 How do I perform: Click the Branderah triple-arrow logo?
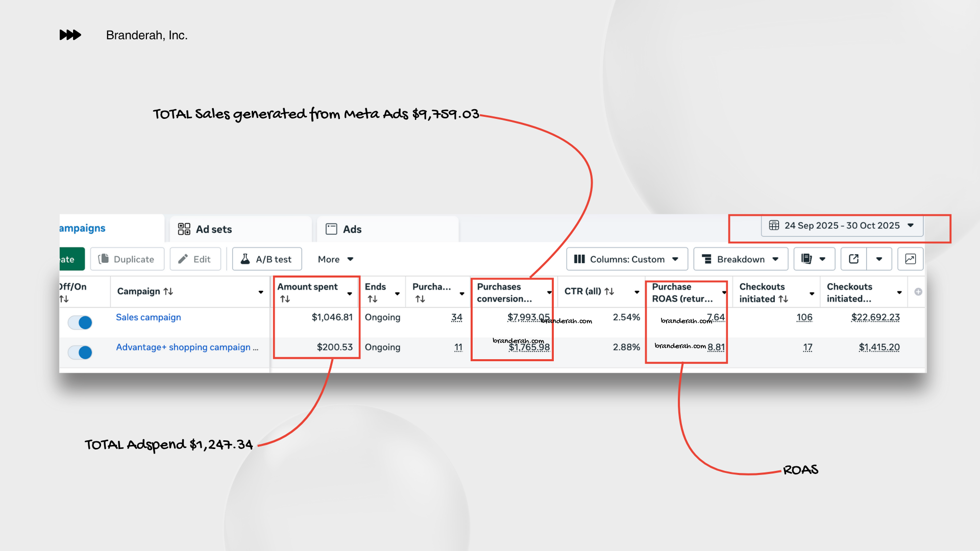tap(70, 35)
